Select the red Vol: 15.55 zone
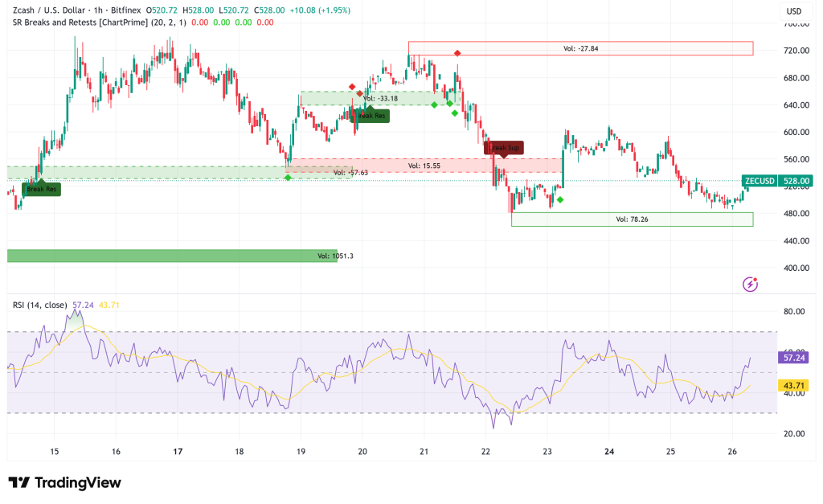Screen dimensions: 823x504 [424, 166]
